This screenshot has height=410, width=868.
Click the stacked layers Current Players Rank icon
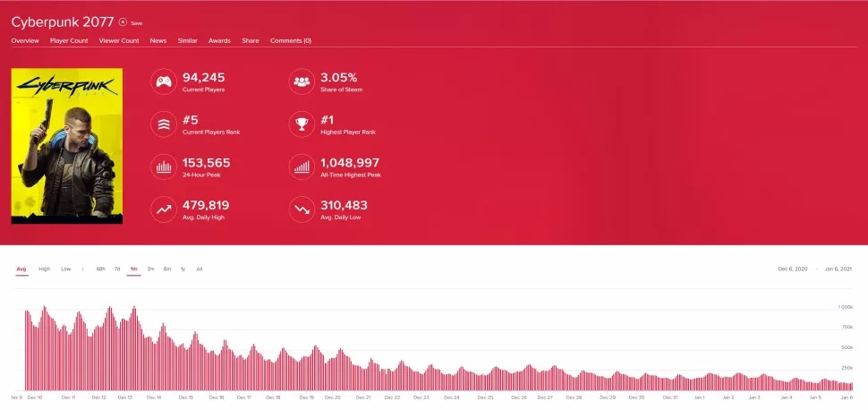pos(163,124)
